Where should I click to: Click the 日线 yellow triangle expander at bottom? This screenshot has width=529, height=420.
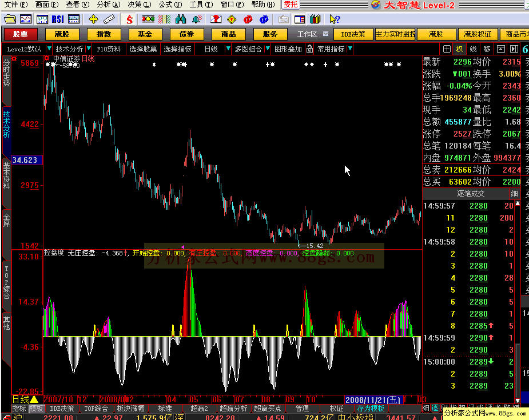34,399
